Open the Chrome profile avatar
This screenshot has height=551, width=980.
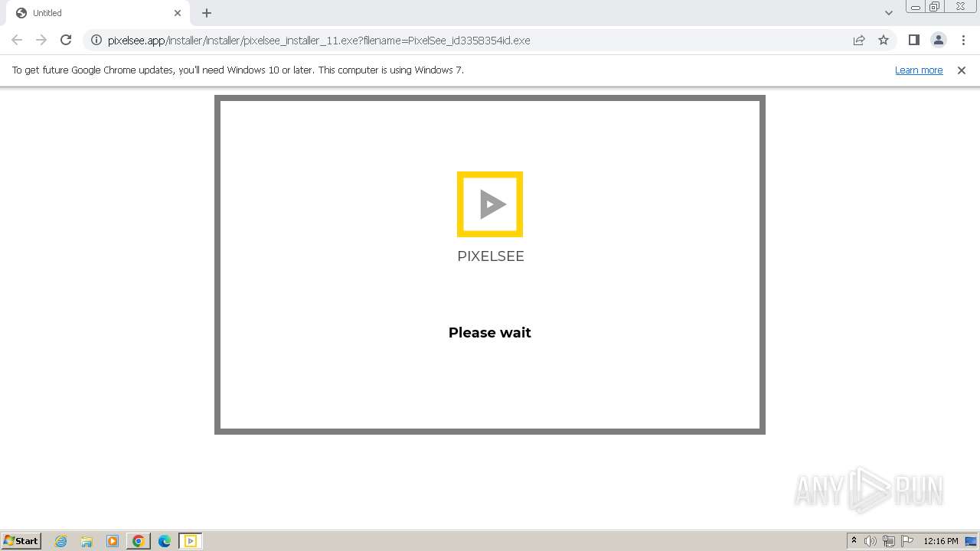click(938, 40)
